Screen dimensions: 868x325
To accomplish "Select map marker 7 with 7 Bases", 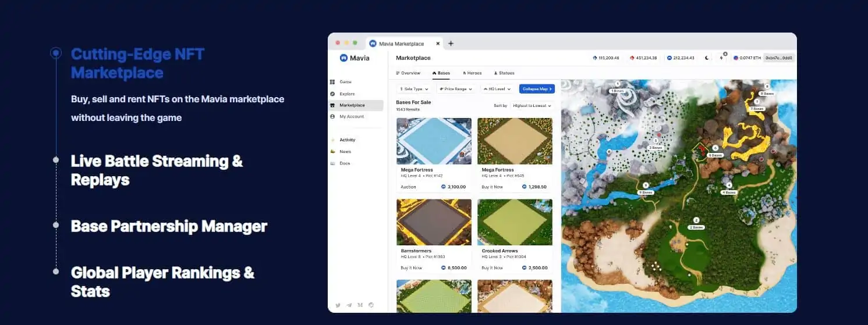I will tap(756, 105).
